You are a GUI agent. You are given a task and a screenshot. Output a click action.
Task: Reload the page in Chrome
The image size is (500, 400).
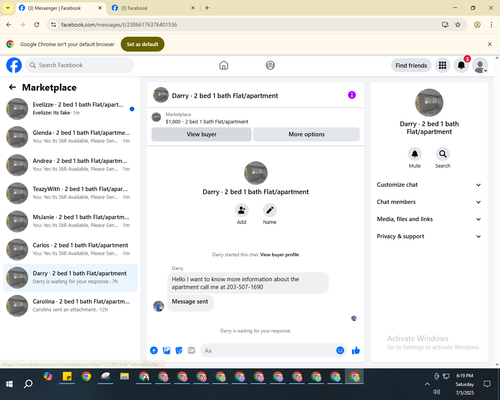pos(37,25)
